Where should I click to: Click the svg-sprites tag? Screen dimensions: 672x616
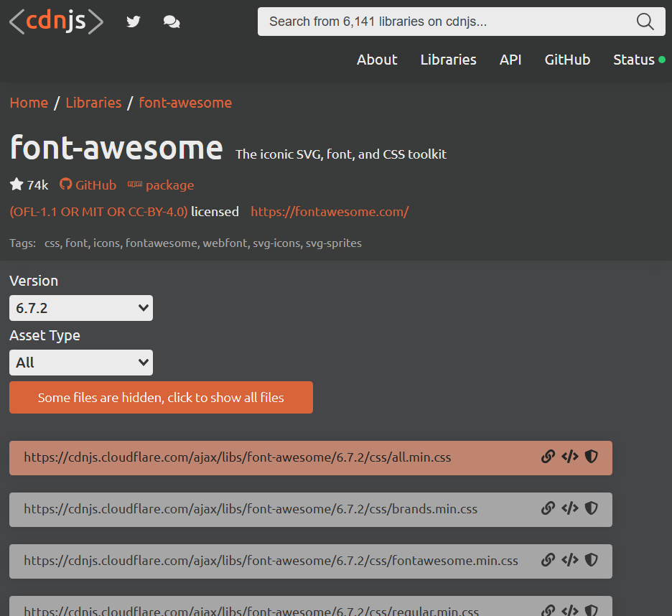pyautogui.click(x=333, y=243)
